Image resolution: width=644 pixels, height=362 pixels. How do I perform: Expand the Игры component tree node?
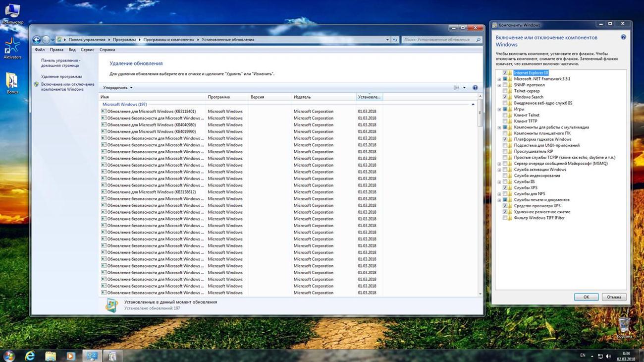(499, 109)
